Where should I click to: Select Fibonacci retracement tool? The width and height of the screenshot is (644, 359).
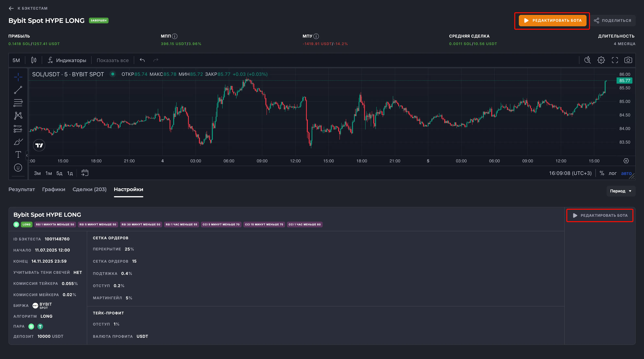pyautogui.click(x=18, y=103)
